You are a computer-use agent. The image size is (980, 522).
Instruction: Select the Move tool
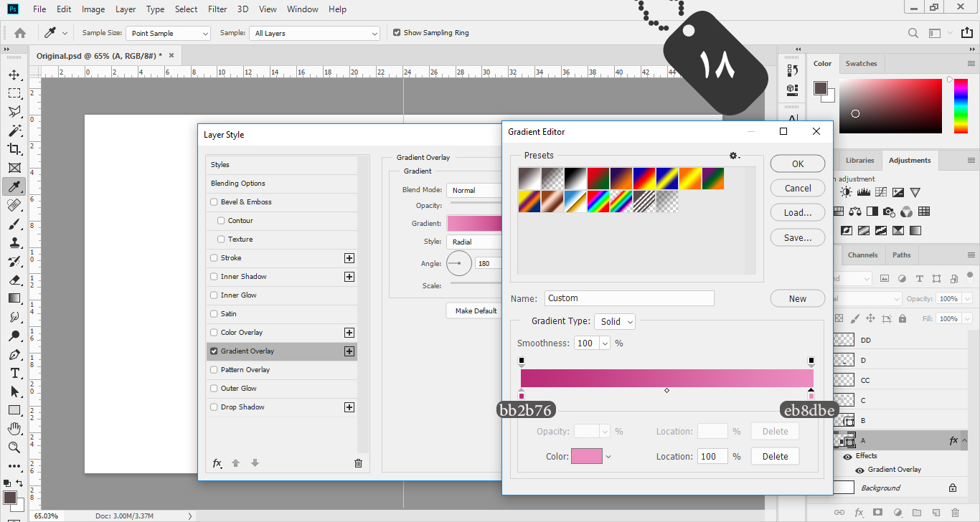[14, 75]
